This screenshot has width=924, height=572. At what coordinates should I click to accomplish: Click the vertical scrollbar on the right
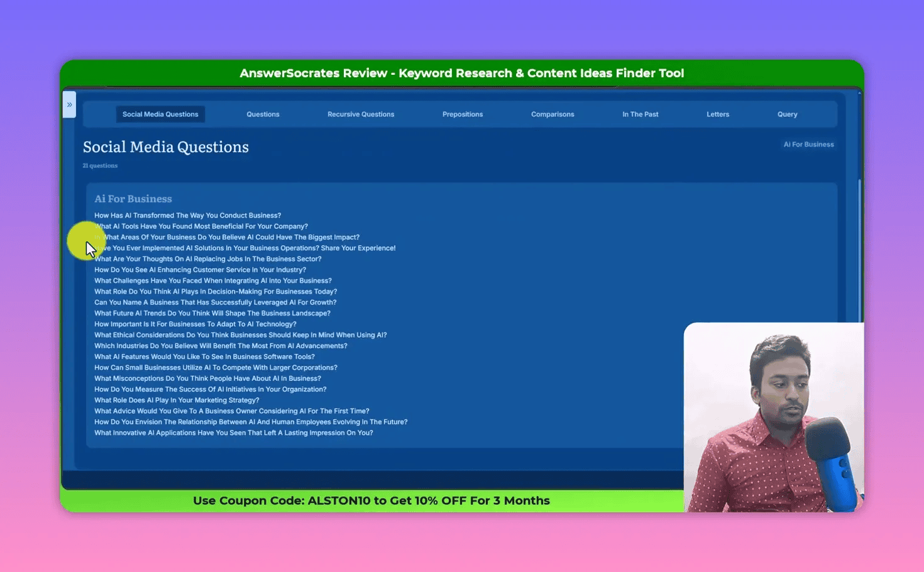[859, 251]
